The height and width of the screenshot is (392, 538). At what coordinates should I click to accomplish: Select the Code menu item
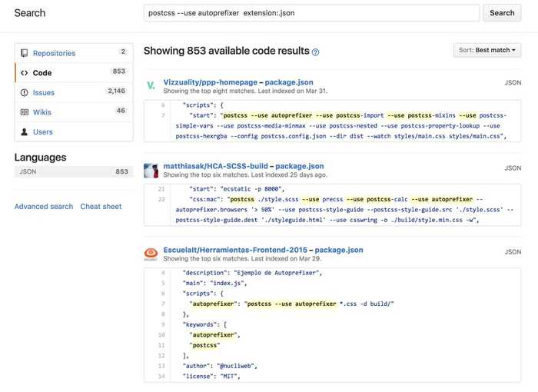[x=74, y=73]
